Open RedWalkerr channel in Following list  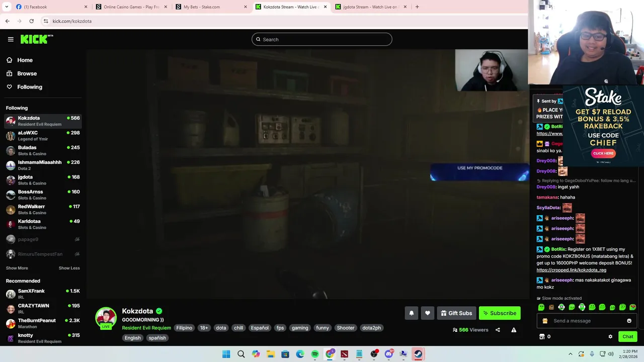coord(43,209)
